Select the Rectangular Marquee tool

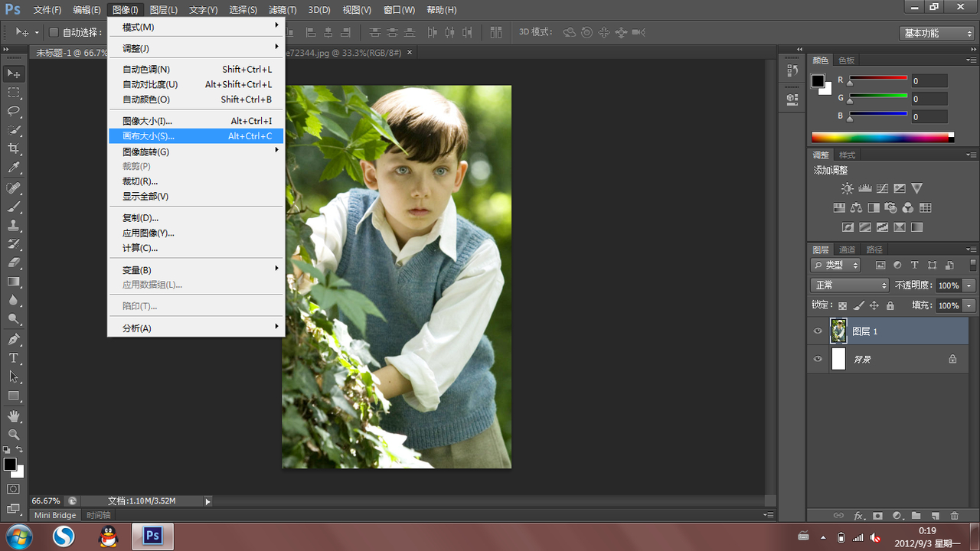[x=14, y=93]
